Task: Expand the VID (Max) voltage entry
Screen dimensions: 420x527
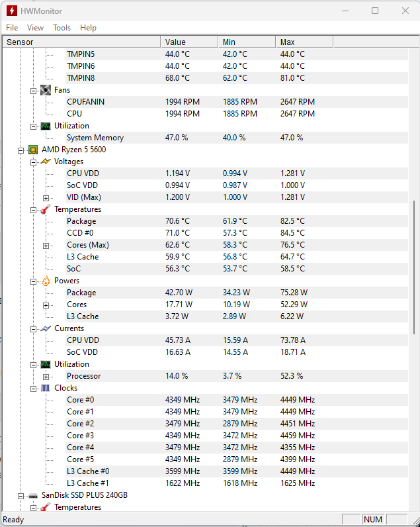Action: click(x=46, y=198)
